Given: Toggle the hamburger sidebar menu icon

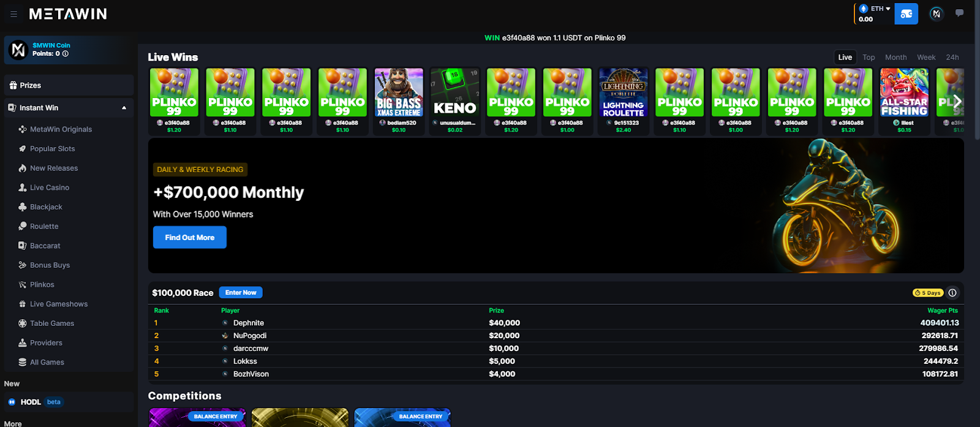Looking at the screenshot, I should pos(13,13).
